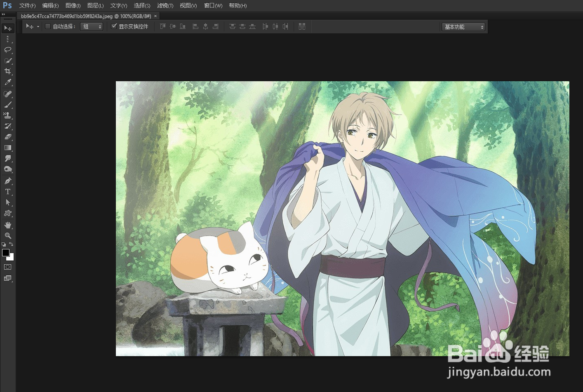Open the 组 auto-select dropdown

coord(91,26)
